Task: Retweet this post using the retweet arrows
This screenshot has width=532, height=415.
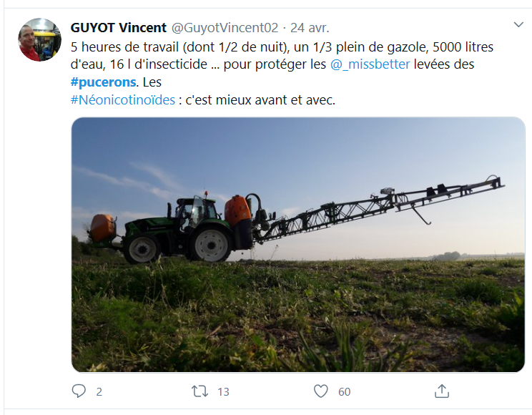Action: pyautogui.click(x=199, y=391)
